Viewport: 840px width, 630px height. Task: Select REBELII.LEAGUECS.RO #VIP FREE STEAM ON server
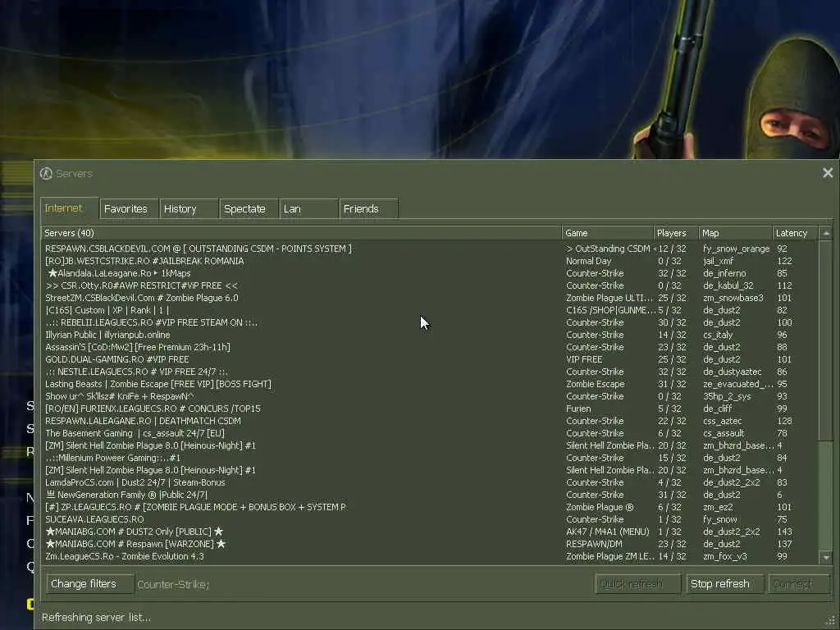click(x=431, y=322)
